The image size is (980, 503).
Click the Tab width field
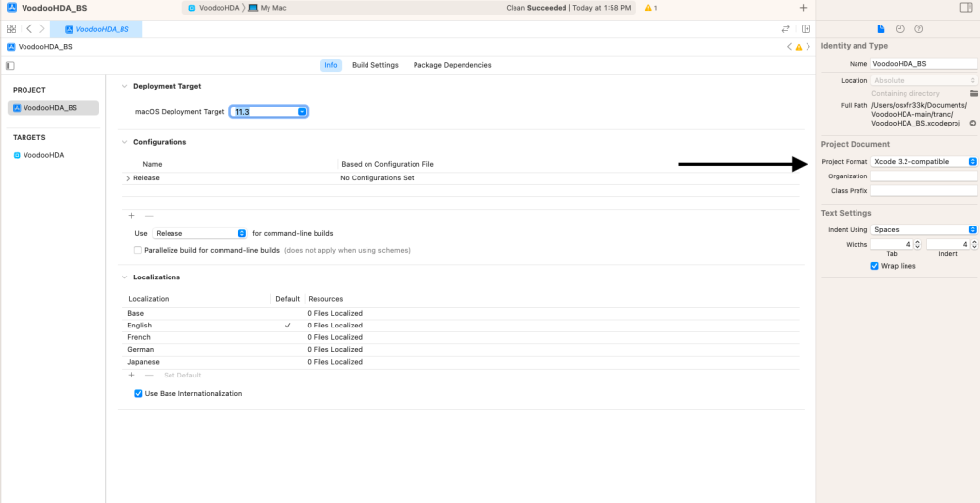click(x=892, y=244)
